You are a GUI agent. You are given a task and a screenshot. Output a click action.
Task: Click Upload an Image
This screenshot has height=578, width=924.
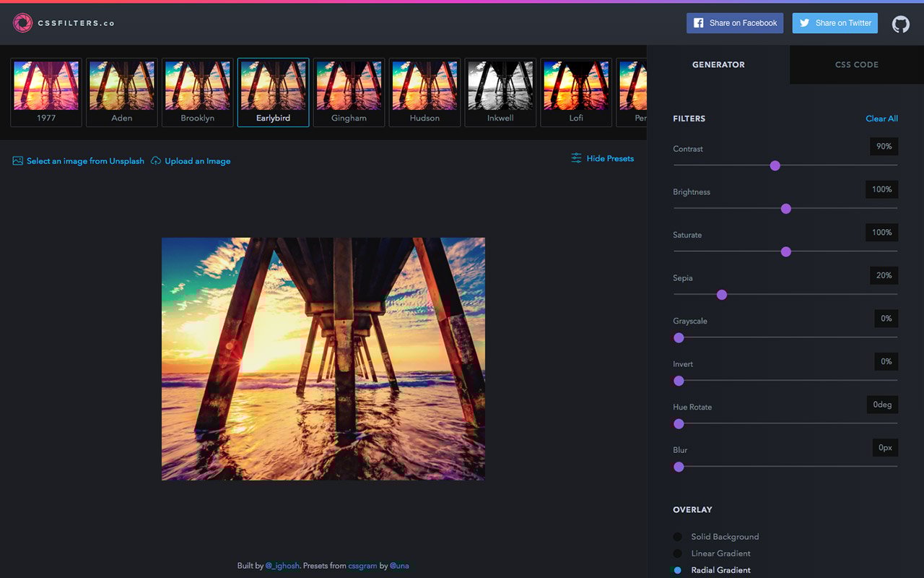(196, 160)
